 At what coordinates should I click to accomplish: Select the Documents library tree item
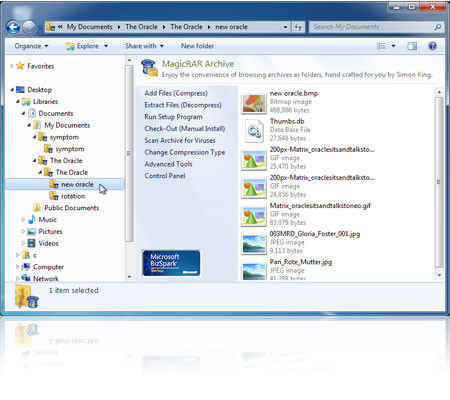coord(56,113)
